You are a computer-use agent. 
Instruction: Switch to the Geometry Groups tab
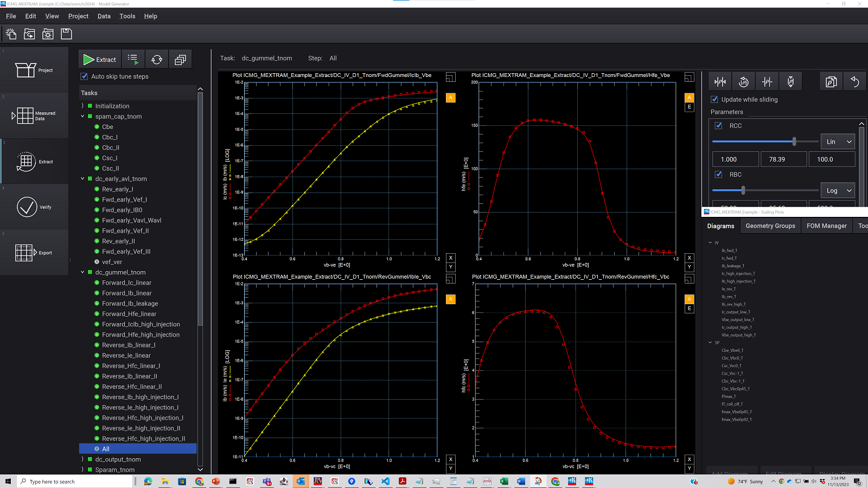point(770,226)
